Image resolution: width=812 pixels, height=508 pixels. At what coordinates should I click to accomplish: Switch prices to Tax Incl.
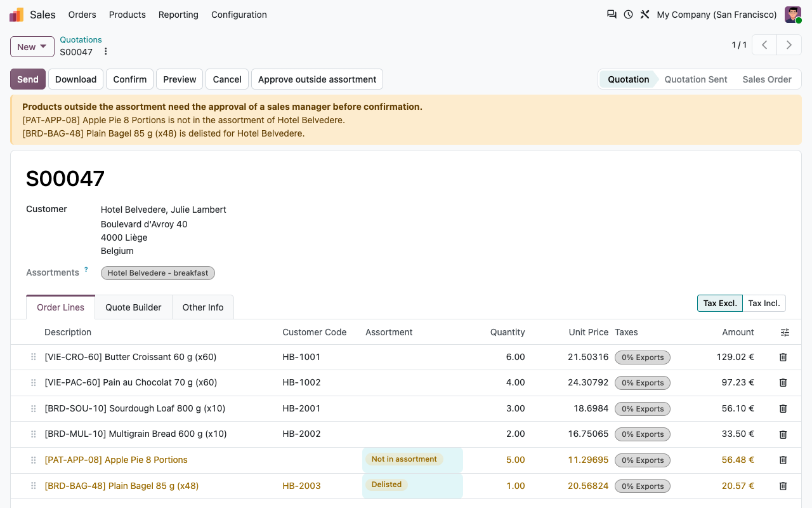click(x=764, y=304)
